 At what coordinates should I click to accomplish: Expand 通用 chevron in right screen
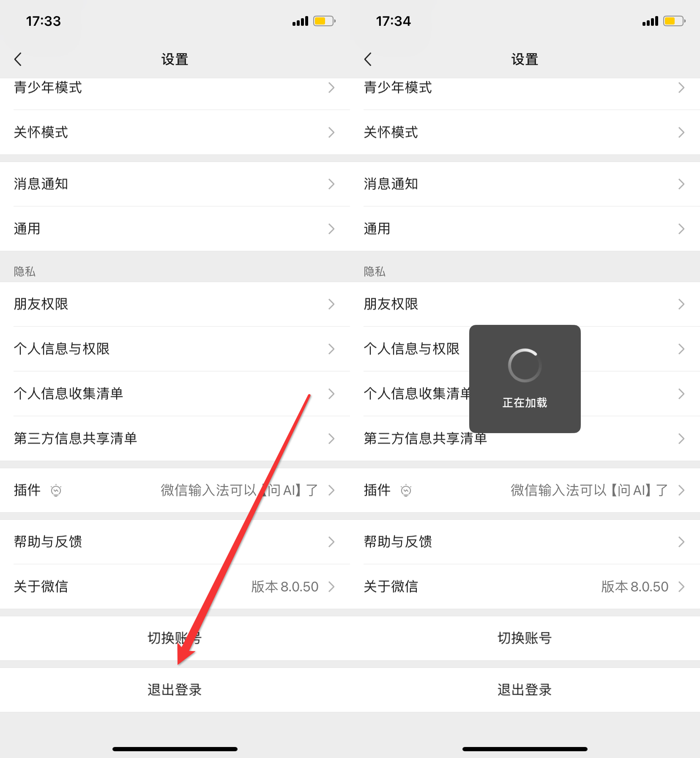coord(681,229)
